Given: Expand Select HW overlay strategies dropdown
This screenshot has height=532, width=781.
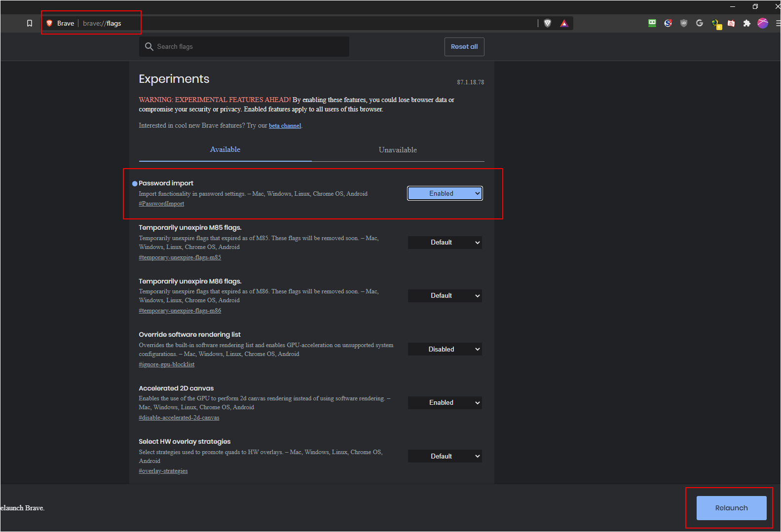Looking at the screenshot, I should (445, 456).
